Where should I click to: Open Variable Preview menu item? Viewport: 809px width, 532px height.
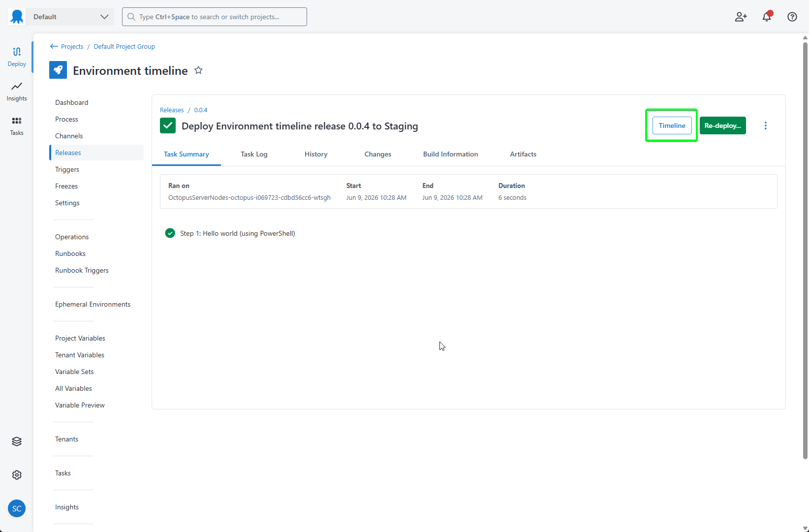point(80,405)
